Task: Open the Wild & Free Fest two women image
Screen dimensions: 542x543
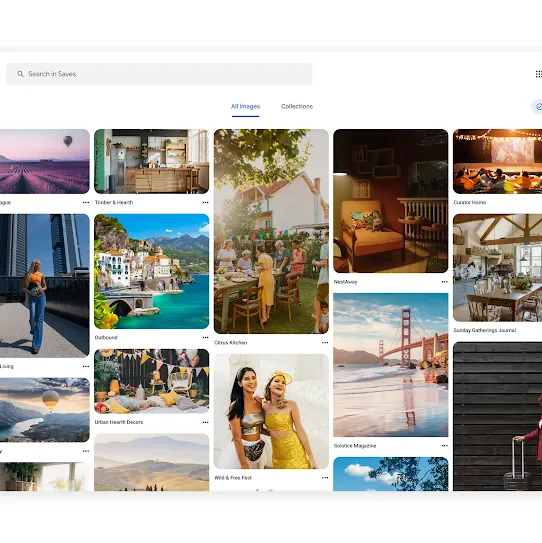Action: (271, 411)
